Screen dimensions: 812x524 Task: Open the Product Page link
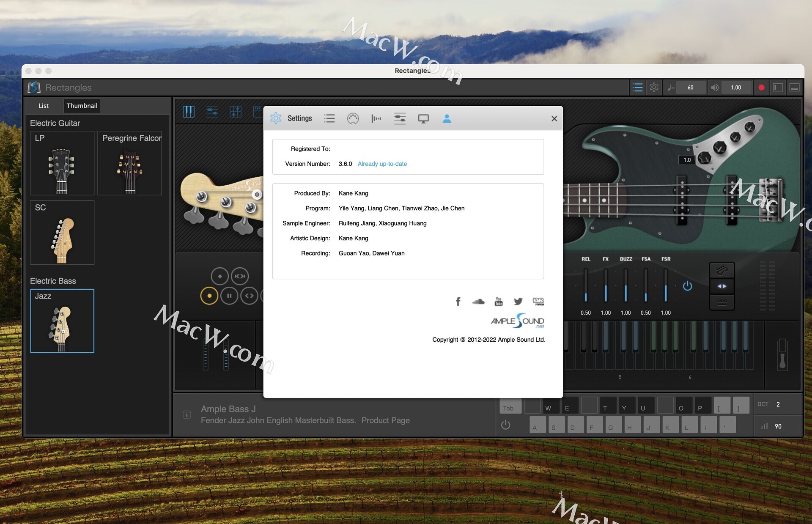(385, 420)
